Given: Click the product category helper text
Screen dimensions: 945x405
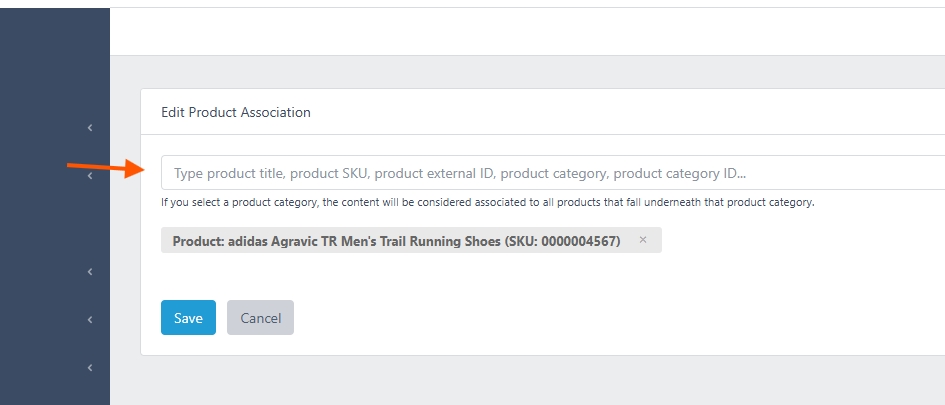Looking at the screenshot, I should 488,202.
